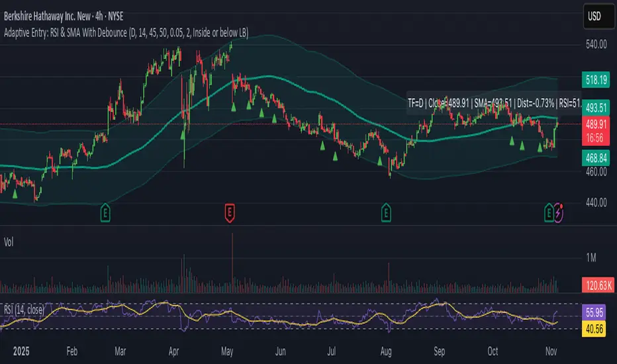The width and height of the screenshot is (617, 364).
Task: Click Feb on the time axis
Action: point(72,351)
